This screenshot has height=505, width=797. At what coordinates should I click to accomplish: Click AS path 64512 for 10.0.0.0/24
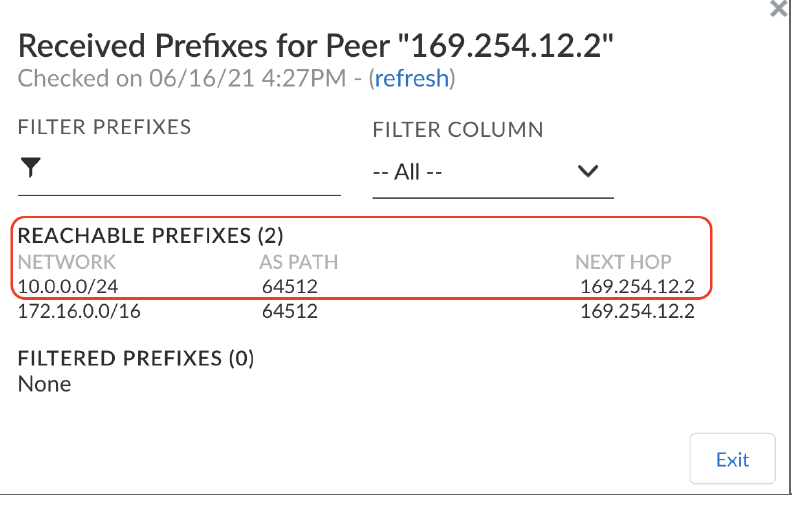tap(289, 287)
